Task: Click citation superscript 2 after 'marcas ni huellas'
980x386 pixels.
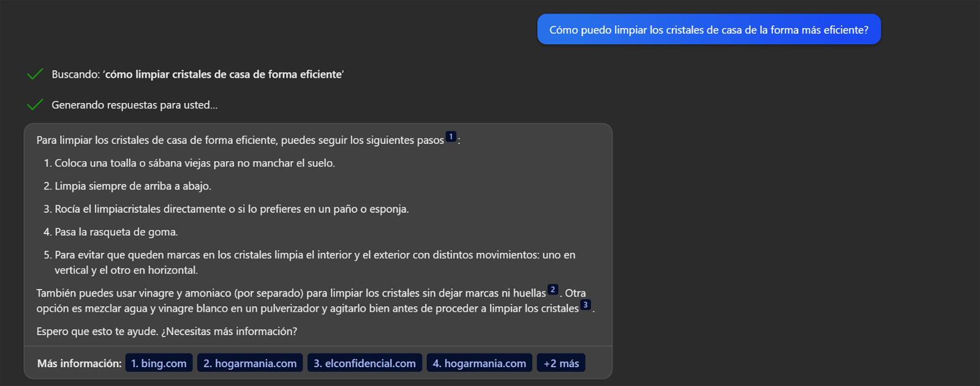Action: pyautogui.click(x=552, y=289)
